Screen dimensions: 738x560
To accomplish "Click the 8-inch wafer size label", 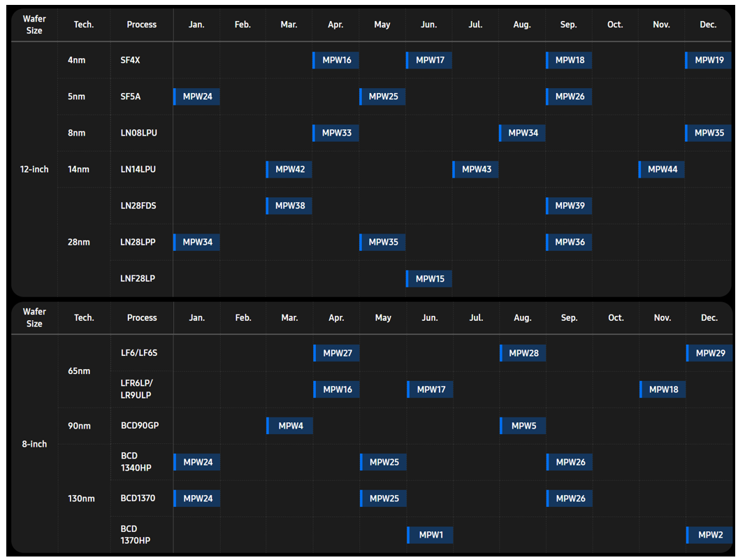I will click(34, 444).
